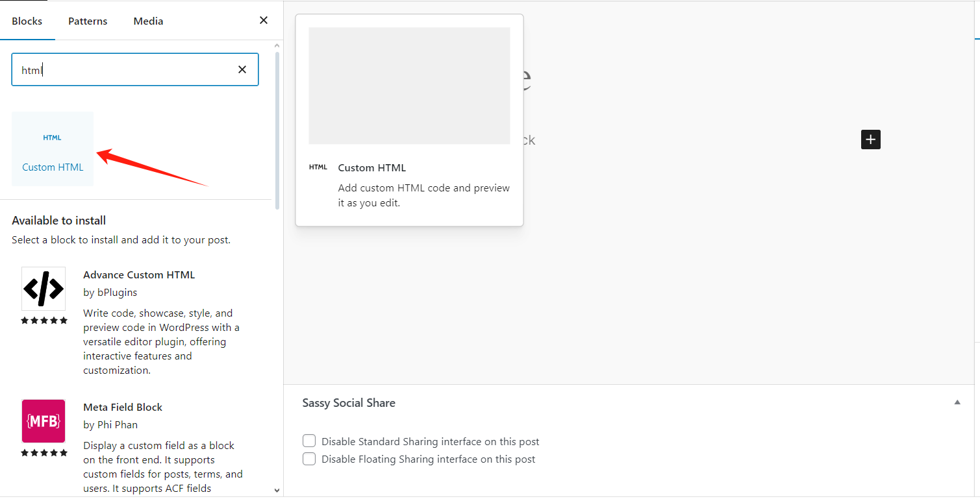
Task: Click the Custom HTML preview thumbnail area
Action: click(408, 85)
